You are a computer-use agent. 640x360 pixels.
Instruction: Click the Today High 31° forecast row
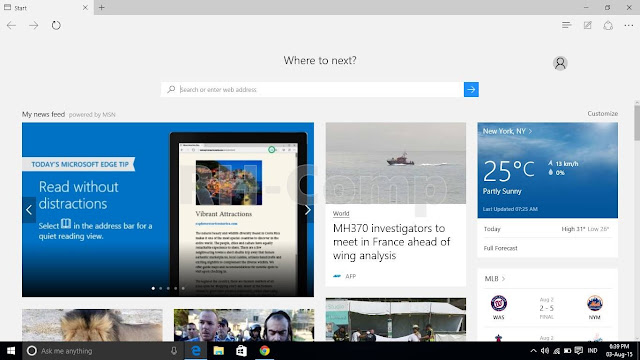(x=547, y=229)
